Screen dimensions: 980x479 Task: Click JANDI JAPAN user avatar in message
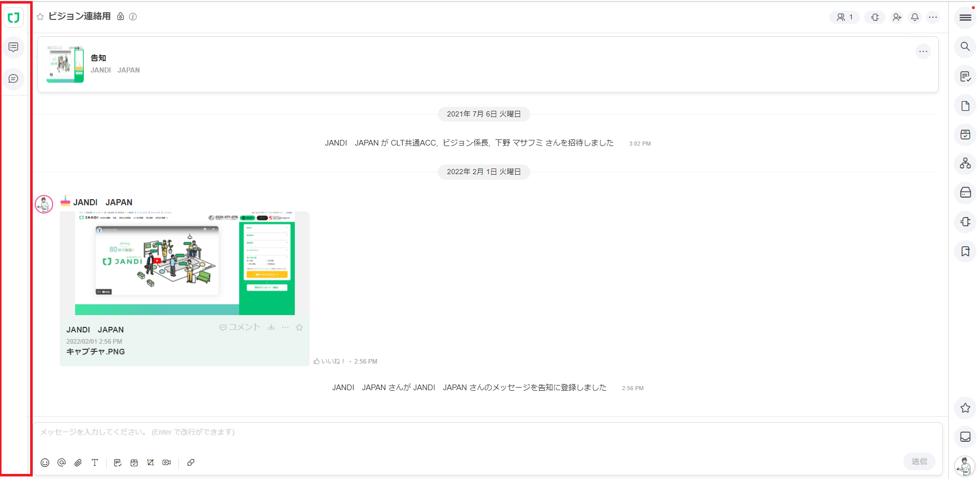tap(44, 204)
